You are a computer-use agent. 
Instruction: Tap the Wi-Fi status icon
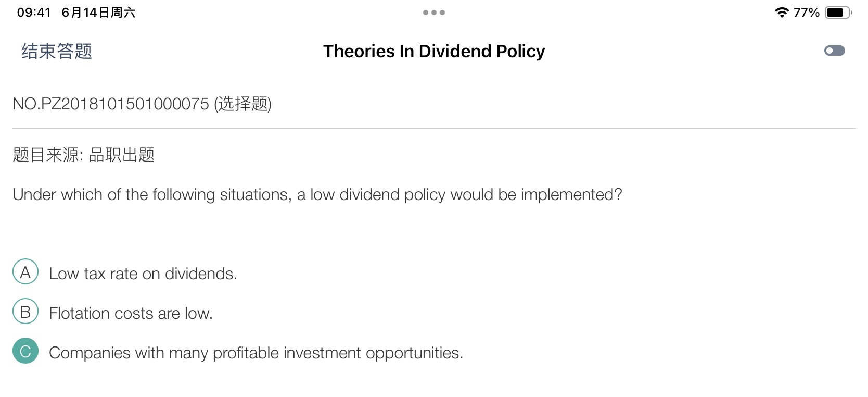pos(782,13)
